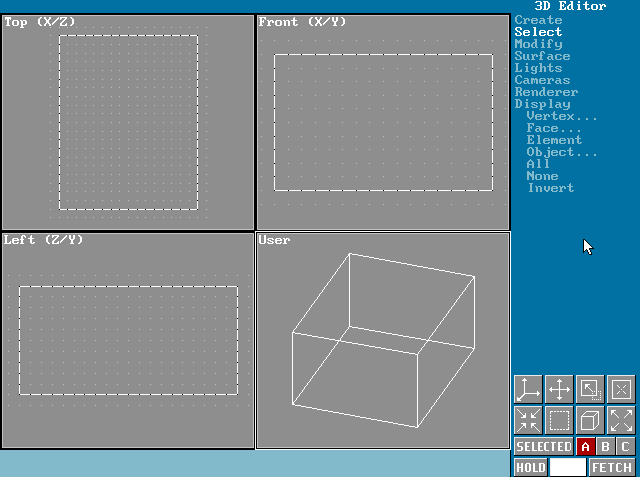The image size is (640, 477).
Task: Open the Renderer command menu
Action: [547, 92]
